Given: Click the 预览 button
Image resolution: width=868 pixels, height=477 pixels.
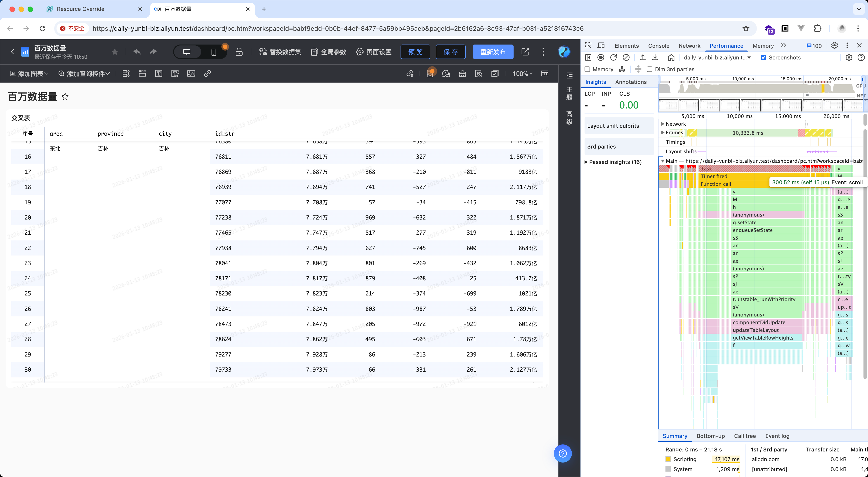Looking at the screenshot, I should [x=415, y=52].
